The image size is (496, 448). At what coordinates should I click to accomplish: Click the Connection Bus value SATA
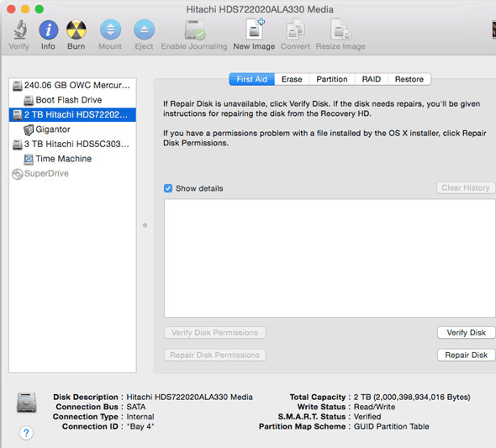pos(136,407)
